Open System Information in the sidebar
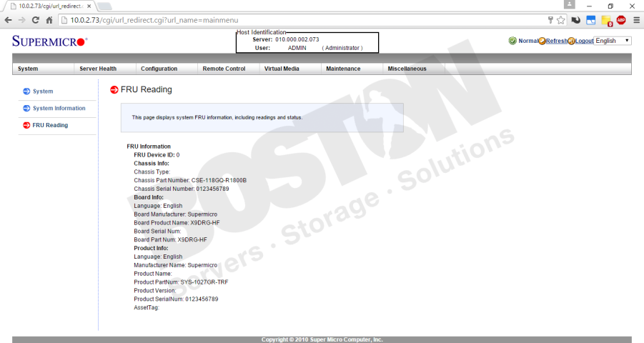644x343 pixels. [x=59, y=108]
